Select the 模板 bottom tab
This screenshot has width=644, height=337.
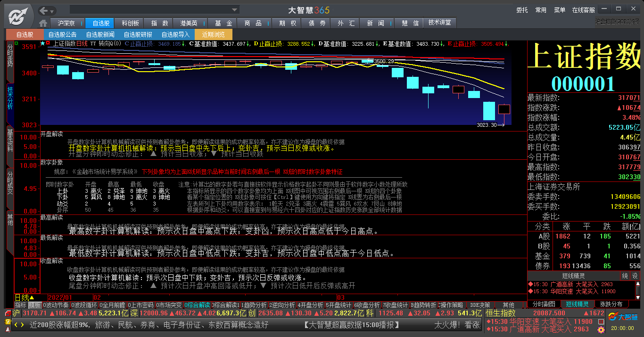(35, 305)
